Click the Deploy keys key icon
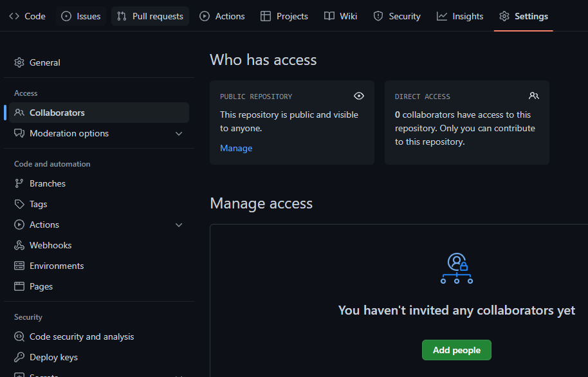Viewport: 588px width, 377px height. tap(19, 357)
